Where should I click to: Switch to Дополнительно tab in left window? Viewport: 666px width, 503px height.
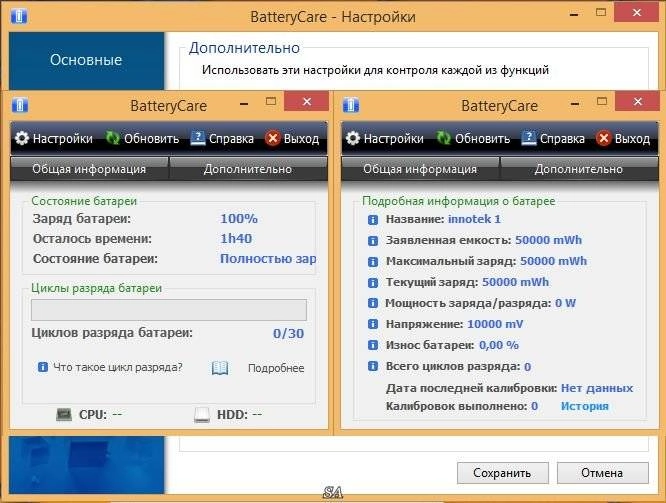click(248, 169)
